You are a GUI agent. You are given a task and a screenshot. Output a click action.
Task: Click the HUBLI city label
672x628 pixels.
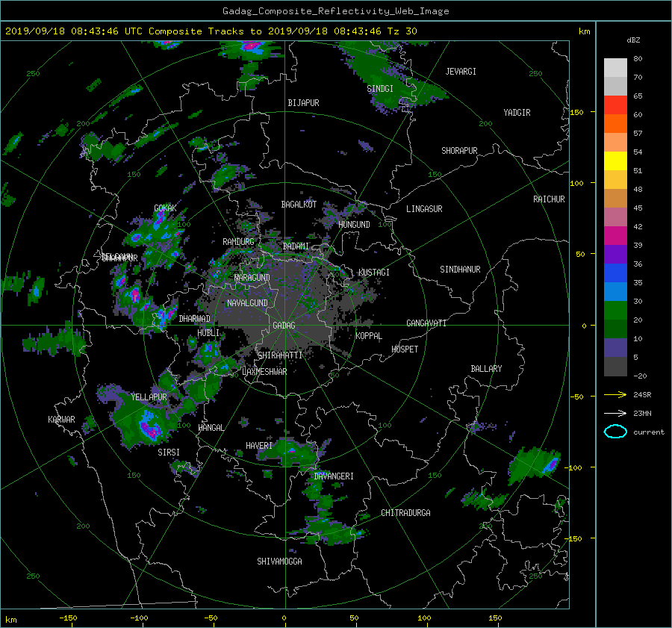(x=208, y=333)
